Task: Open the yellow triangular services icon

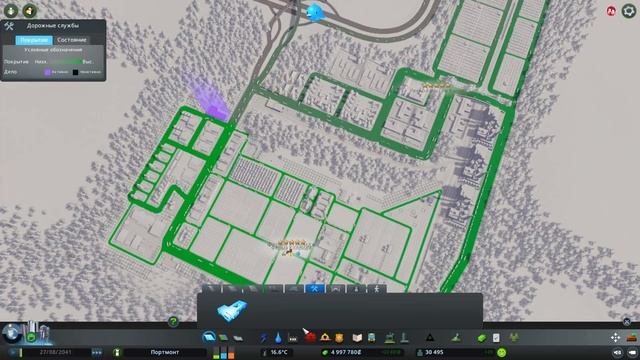Action: point(325,338)
